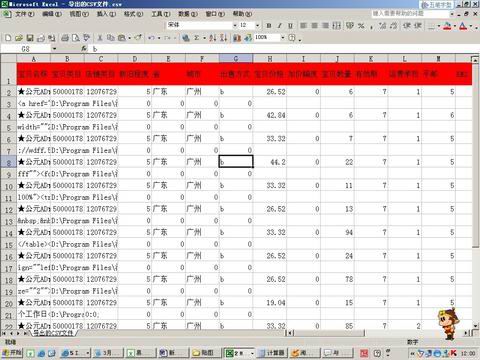Viewport: 480px width, 360px height.
Task: Select cell H8 containing 44.2
Action: (x=269, y=162)
